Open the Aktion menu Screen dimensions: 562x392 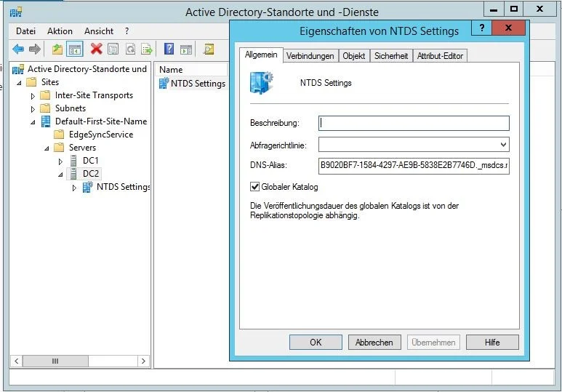pyautogui.click(x=60, y=31)
